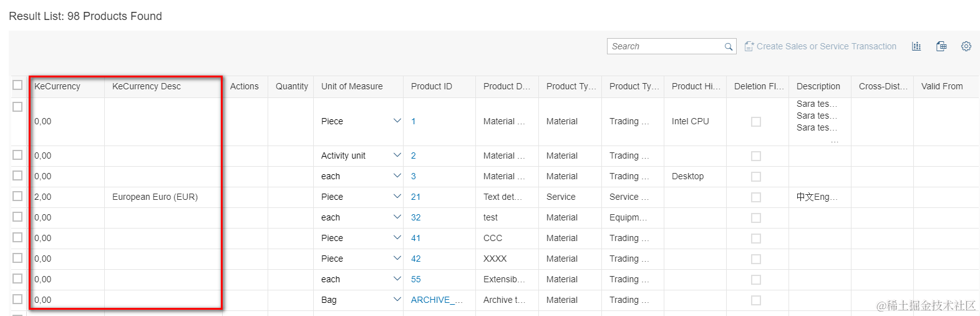980x316 pixels.
Task: Click the KeCurrency column header
Action: click(57, 86)
